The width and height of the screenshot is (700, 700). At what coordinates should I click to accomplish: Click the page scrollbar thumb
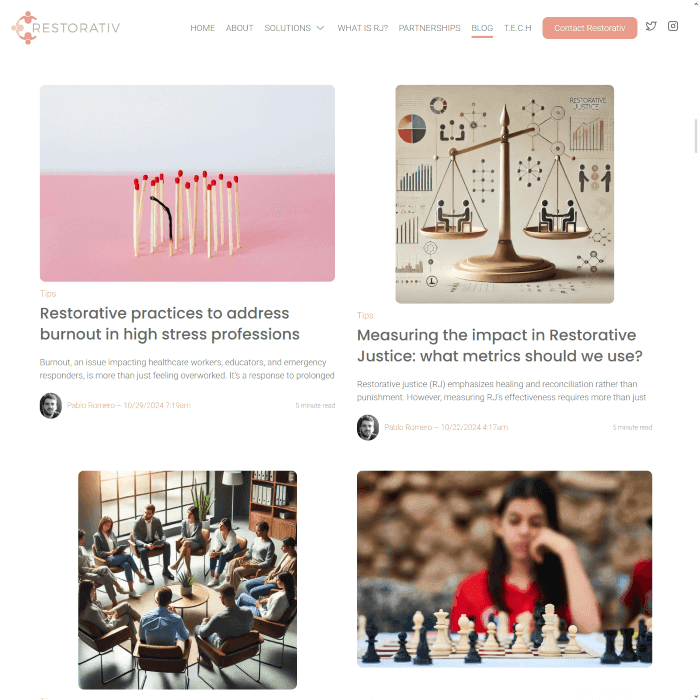coord(696,136)
